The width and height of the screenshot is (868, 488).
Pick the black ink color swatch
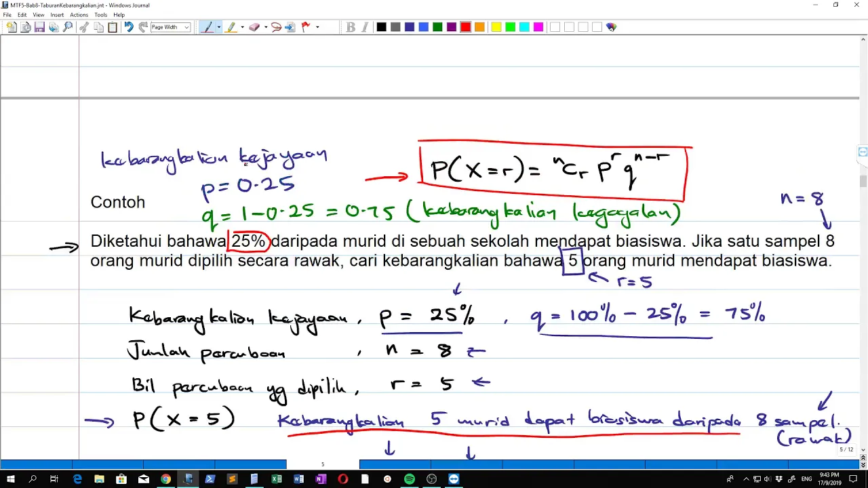(x=381, y=27)
